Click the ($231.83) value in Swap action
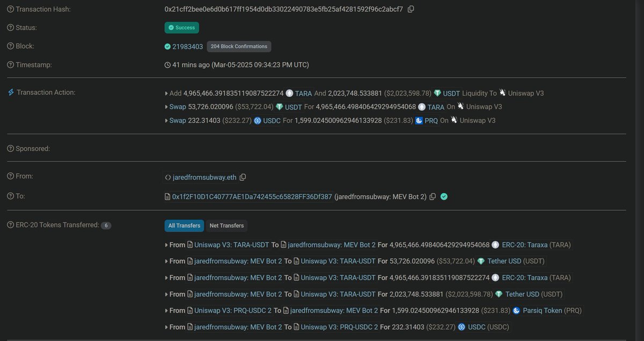Image resolution: width=644 pixels, height=341 pixels. tap(399, 121)
